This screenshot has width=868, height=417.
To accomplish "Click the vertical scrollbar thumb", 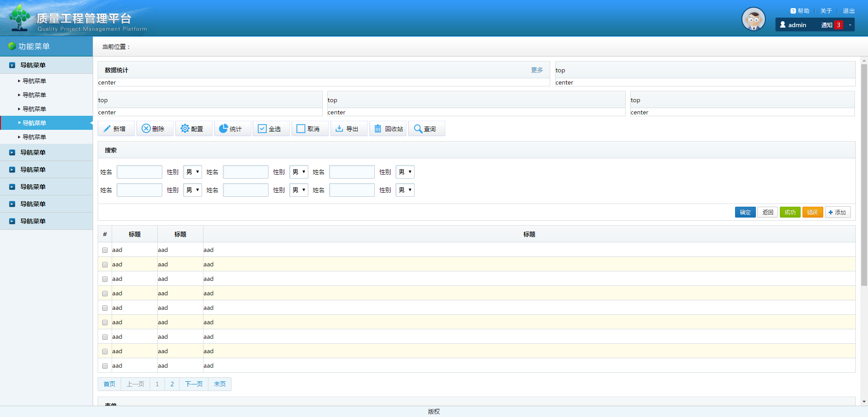I will click(x=864, y=175).
